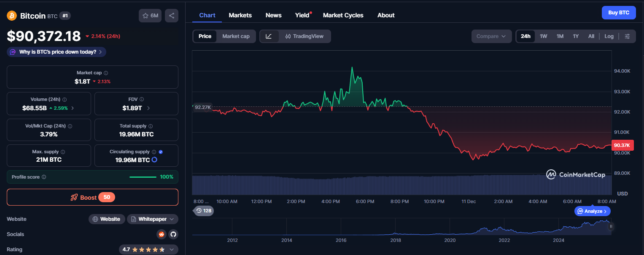The height and width of the screenshot is (255, 644).
Task: Click the Buy BTC button
Action: click(x=619, y=12)
